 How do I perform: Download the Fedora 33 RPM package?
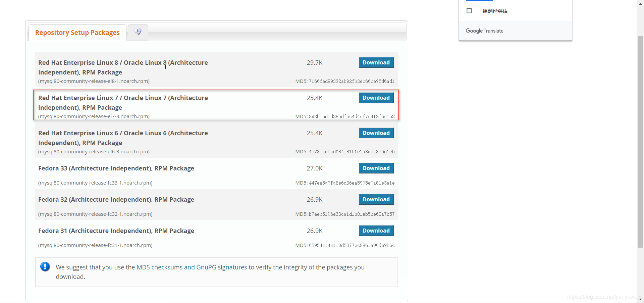coord(376,168)
